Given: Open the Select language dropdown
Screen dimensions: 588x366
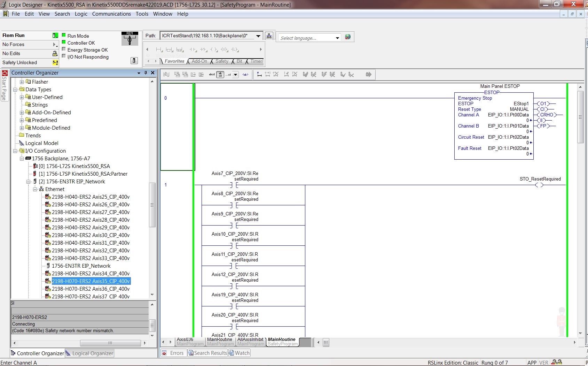Looking at the screenshot, I should (337, 38).
